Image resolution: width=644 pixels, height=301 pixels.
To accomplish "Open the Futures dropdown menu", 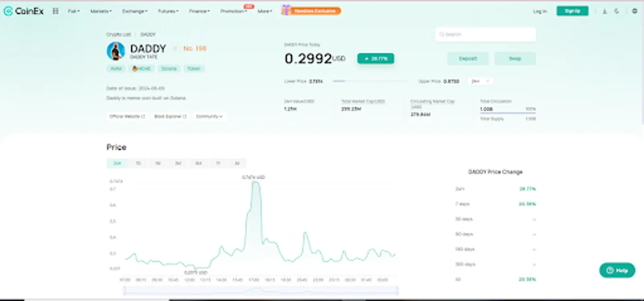I will coord(168,11).
